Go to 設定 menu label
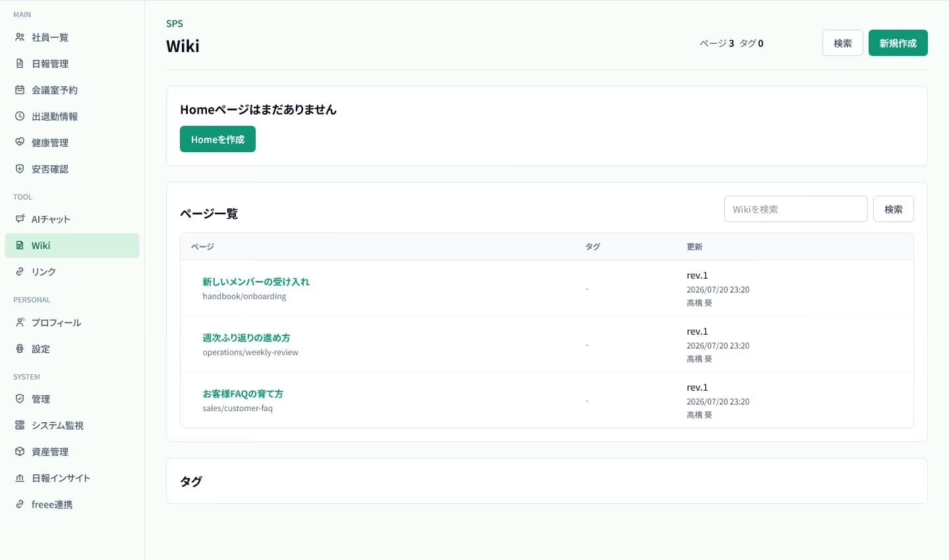This screenshot has width=949, height=560. point(41,349)
